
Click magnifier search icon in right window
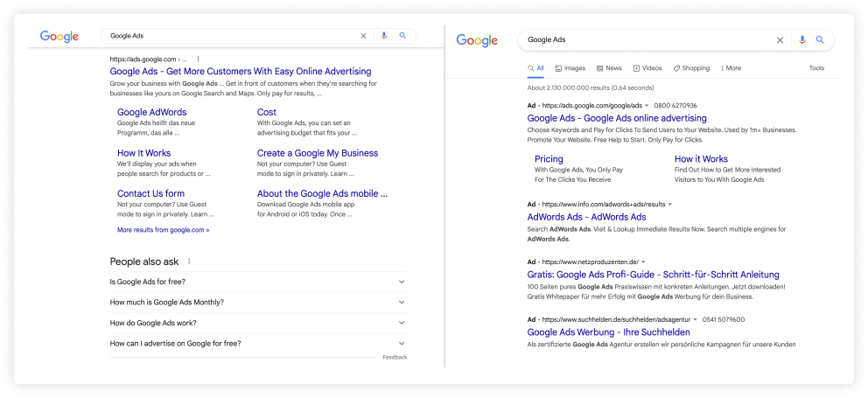pos(821,40)
